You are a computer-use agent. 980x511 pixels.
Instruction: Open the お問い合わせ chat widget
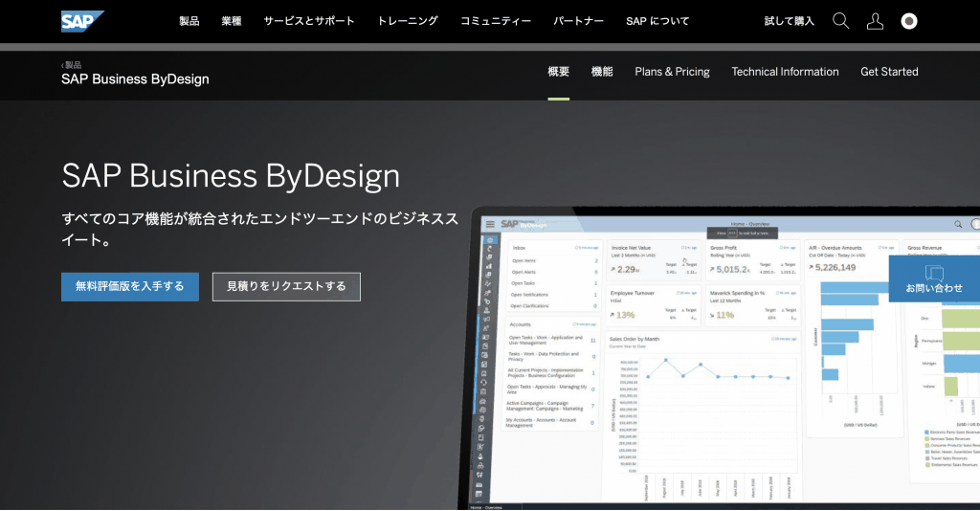[934, 279]
